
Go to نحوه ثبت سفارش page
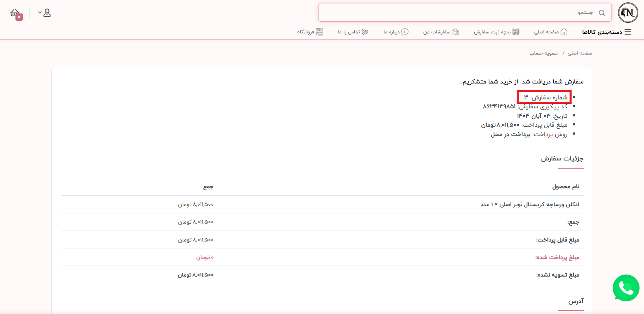click(x=492, y=32)
